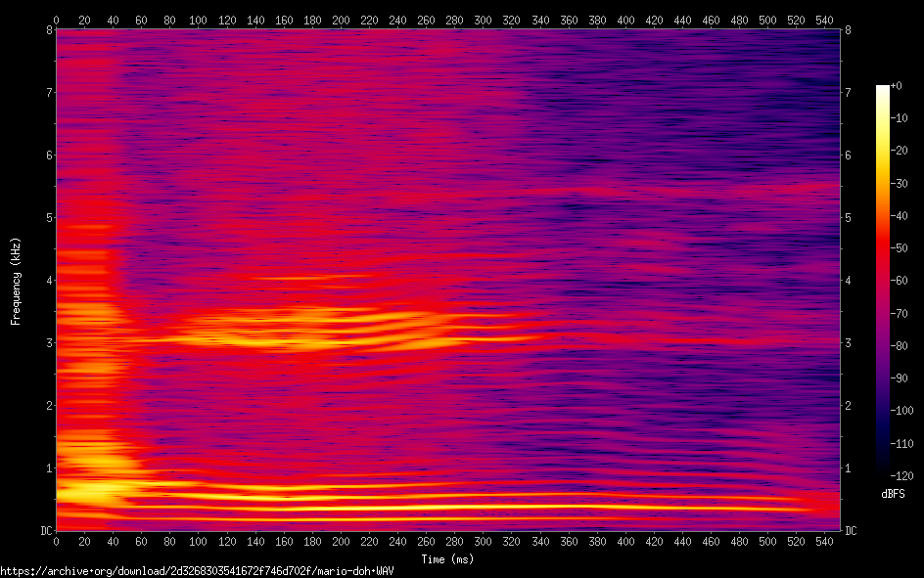Open the archive.org mario-doh.WAV download link

click(197, 570)
